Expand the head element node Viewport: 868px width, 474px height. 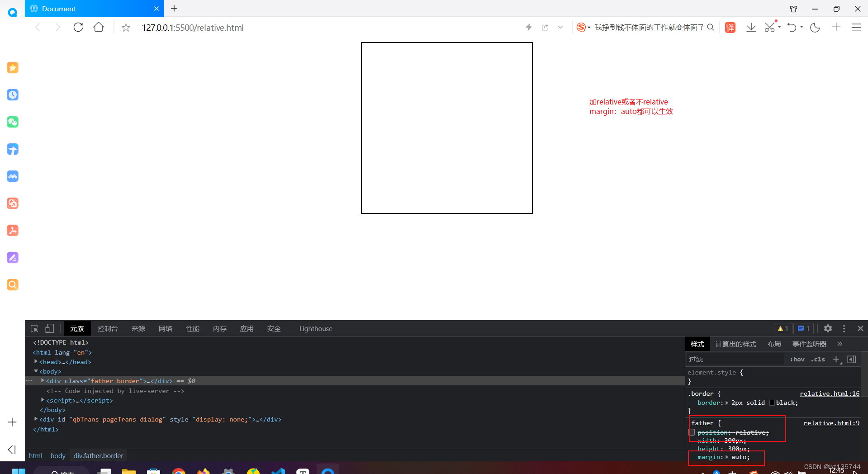[x=36, y=362]
